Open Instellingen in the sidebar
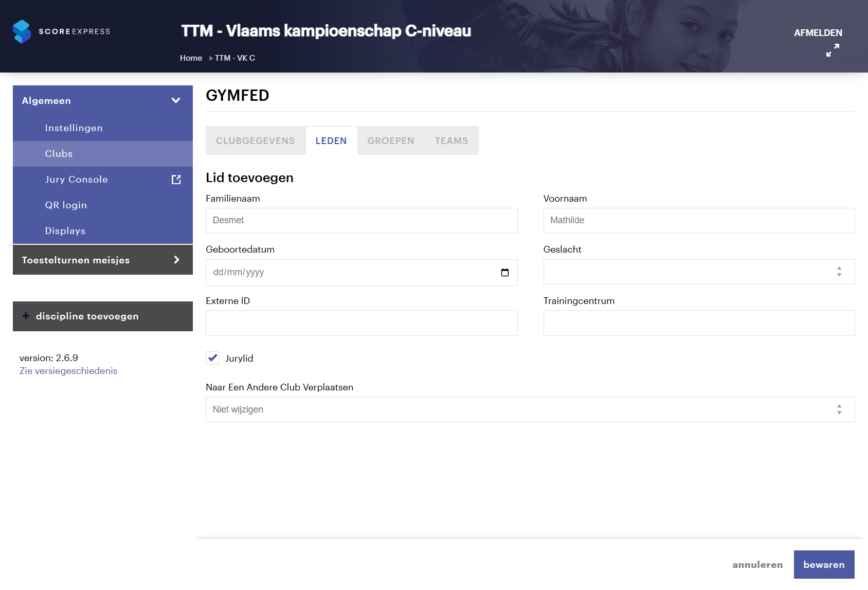The image size is (868, 590). 74,128
